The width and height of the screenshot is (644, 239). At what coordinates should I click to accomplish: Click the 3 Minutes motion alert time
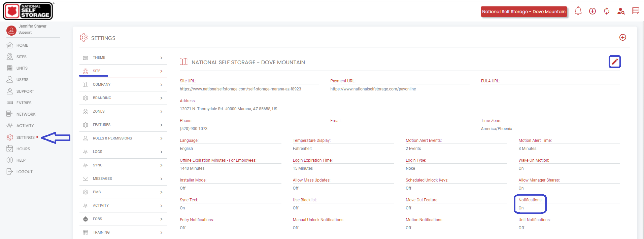point(528,149)
